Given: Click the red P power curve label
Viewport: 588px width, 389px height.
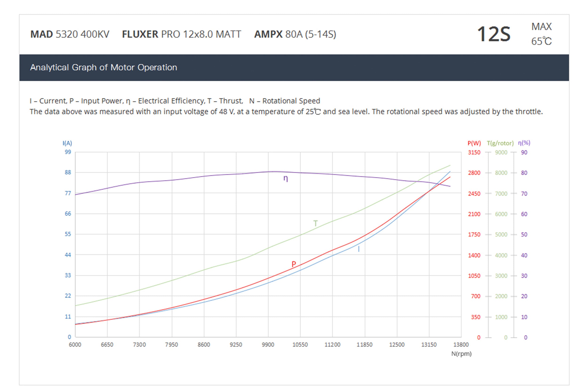Looking at the screenshot, I should click(x=294, y=264).
